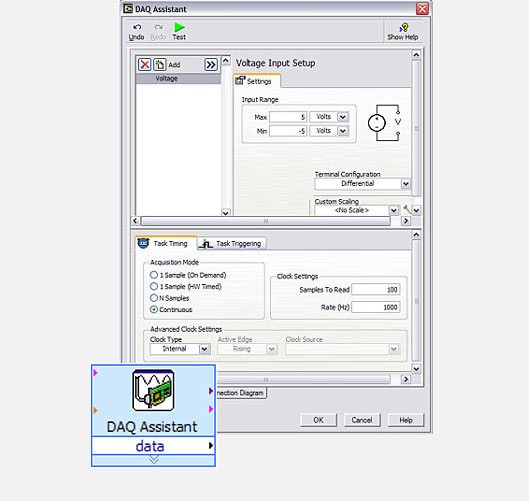This screenshot has width=529, height=501.
Task: Select the Voltage channel in list
Action: click(178, 79)
